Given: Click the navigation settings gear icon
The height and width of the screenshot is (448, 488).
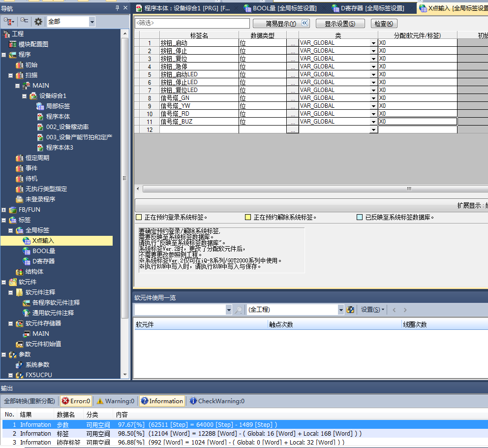Looking at the screenshot, I should (x=38, y=22).
